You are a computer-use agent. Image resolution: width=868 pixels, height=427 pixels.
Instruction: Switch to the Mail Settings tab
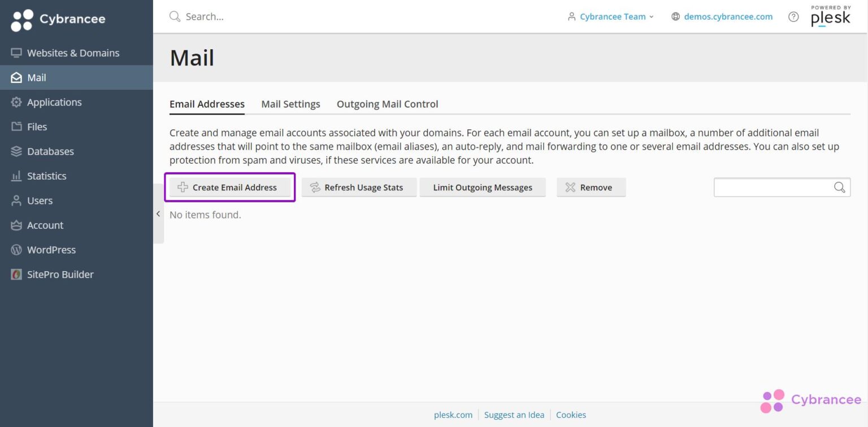(290, 104)
